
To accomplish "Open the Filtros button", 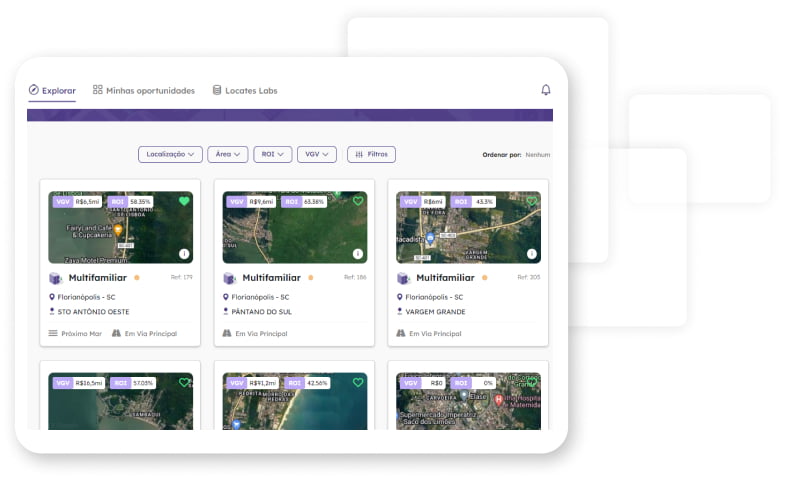I will 371,155.
